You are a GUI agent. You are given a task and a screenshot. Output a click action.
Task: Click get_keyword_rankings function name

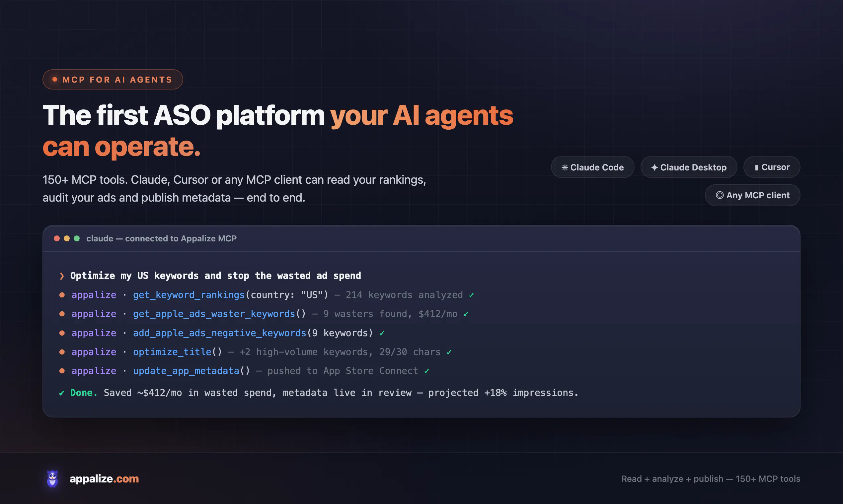click(189, 295)
